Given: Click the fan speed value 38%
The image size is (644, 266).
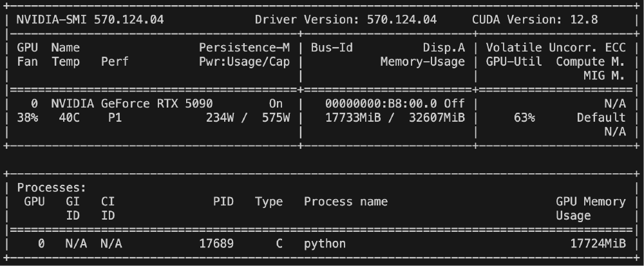Looking at the screenshot, I should click(x=28, y=118).
